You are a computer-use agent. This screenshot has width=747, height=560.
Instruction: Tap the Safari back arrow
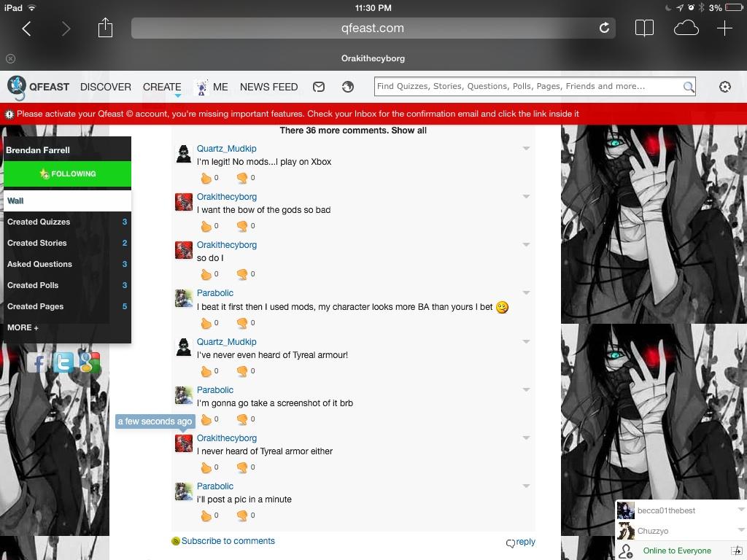coord(27,28)
